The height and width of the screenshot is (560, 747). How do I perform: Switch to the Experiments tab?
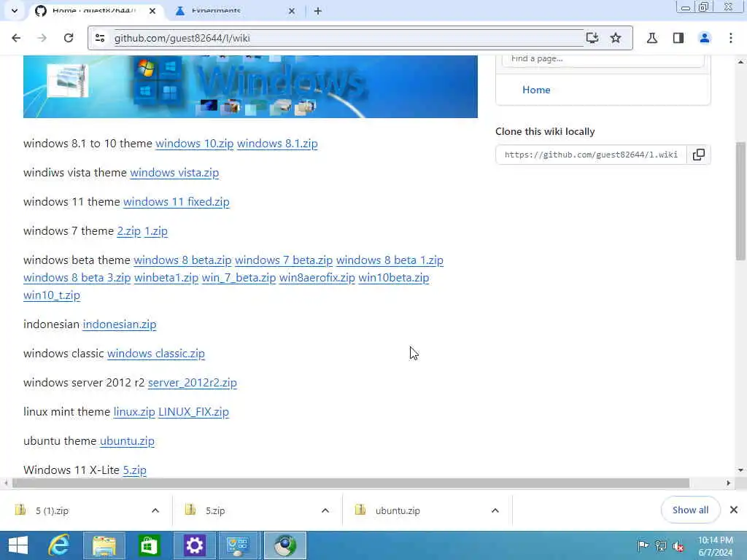point(233,11)
